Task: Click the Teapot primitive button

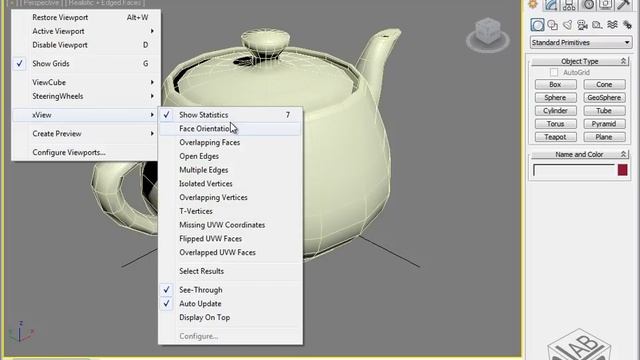Action: pyautogui.click(x=556, y=137)
